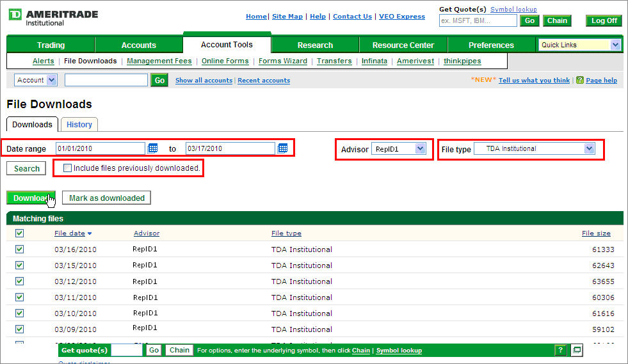
Task: Switch to the History tab
Action: point(79,125)
